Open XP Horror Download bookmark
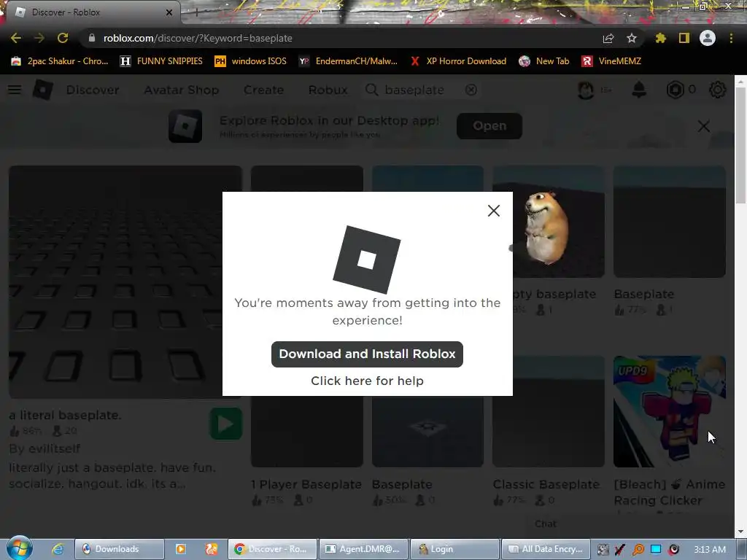Image resolution: width=747 pixels, height=560 pixels. pyautogui.click(x=458, y=61)
